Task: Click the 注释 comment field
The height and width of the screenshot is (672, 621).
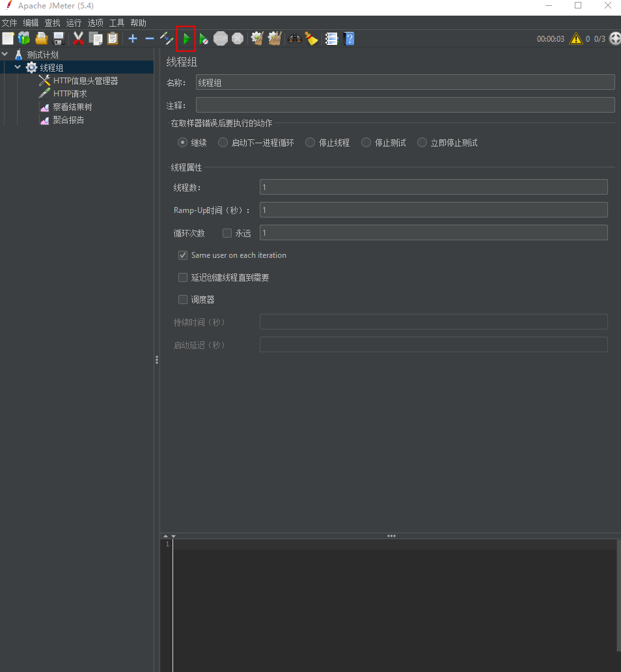Action: coord(406,105)
